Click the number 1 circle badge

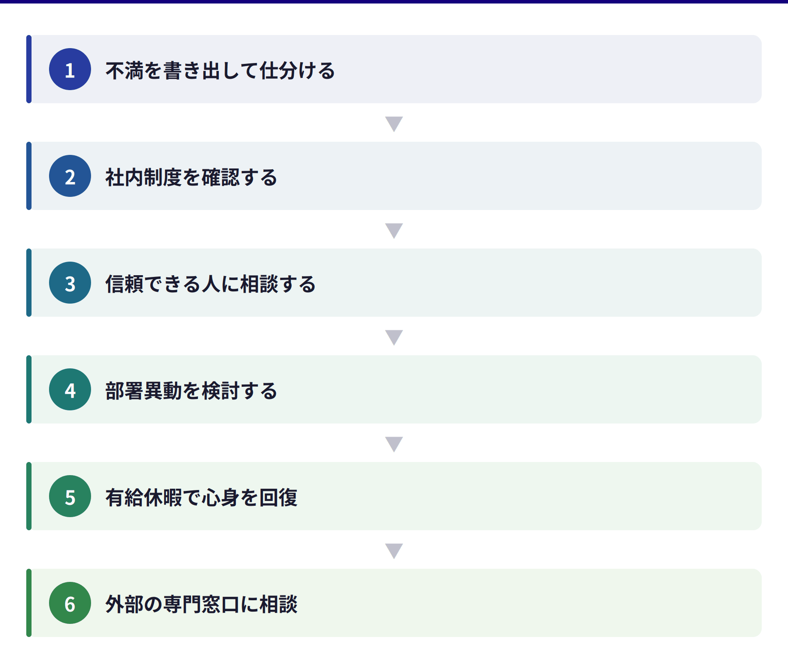70,69
